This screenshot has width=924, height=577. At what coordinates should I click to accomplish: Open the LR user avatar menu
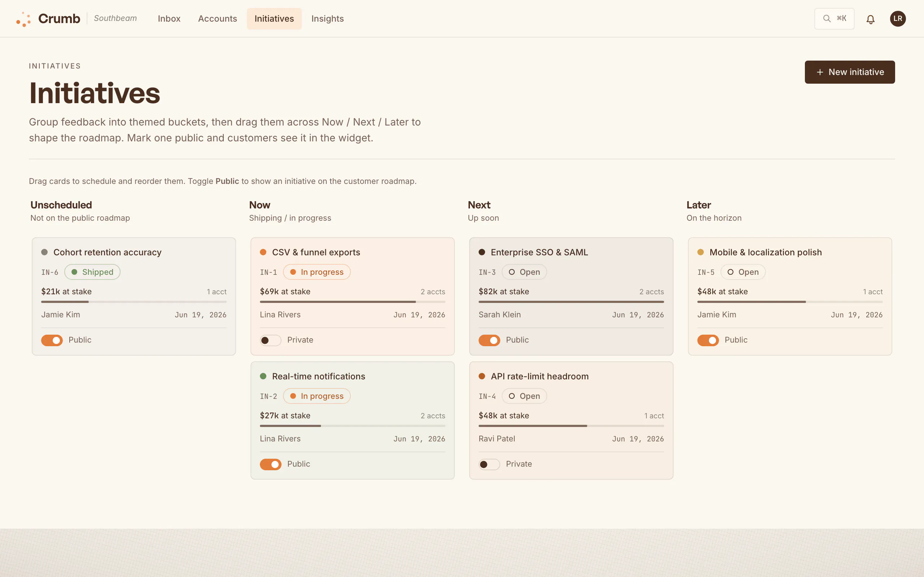898,19
